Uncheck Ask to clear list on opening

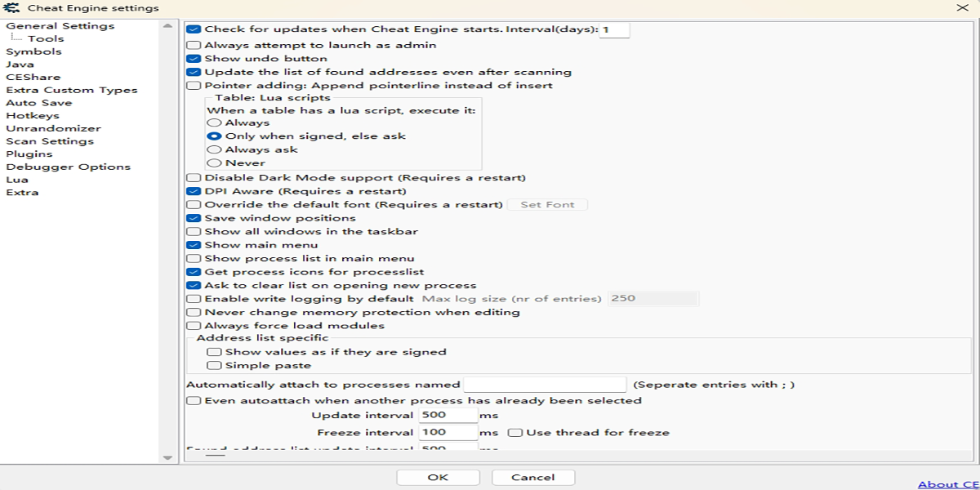point(194,286)
